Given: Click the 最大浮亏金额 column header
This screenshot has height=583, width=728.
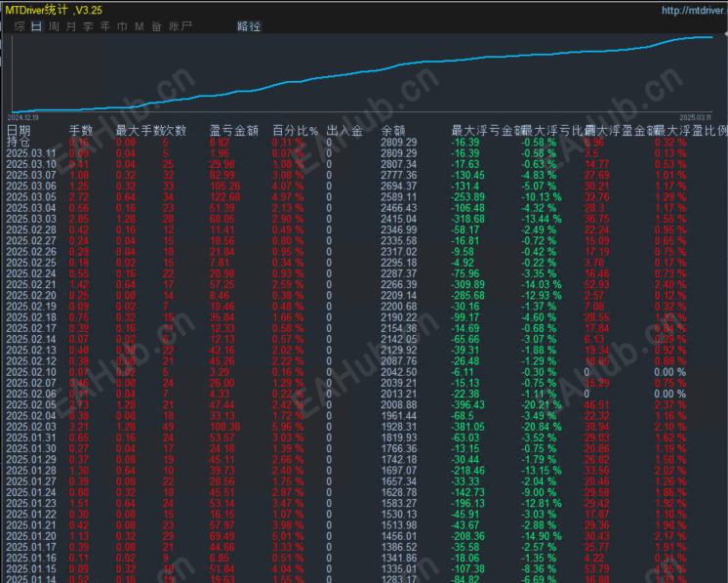Looking at the screenshot, I should 487,131.
